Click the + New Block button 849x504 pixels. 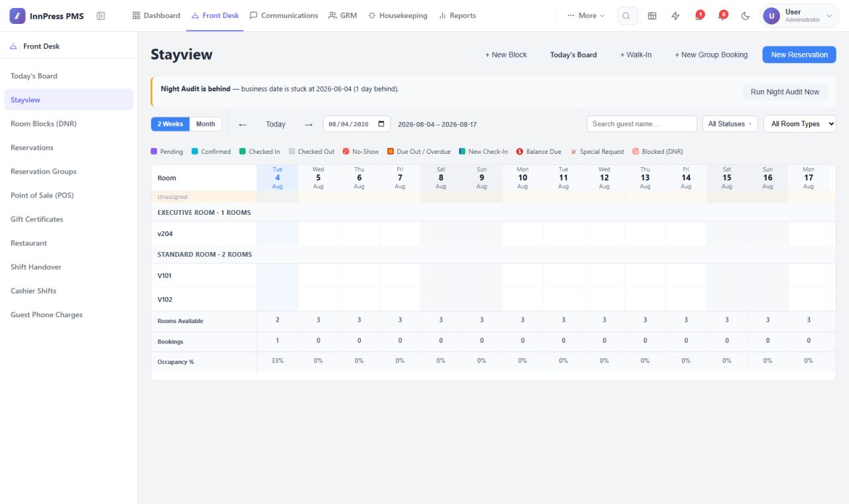click(x=506, y=55)
